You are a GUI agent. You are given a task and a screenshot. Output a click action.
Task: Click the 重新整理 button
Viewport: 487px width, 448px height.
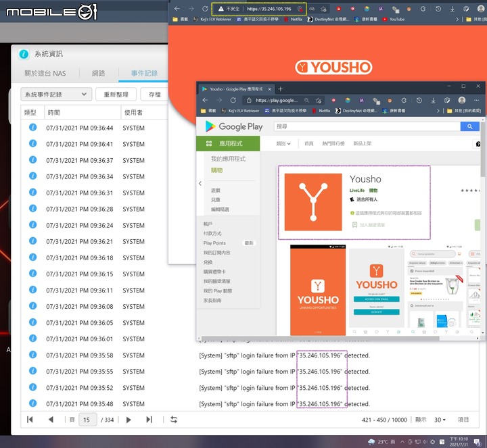pos(116,95)
